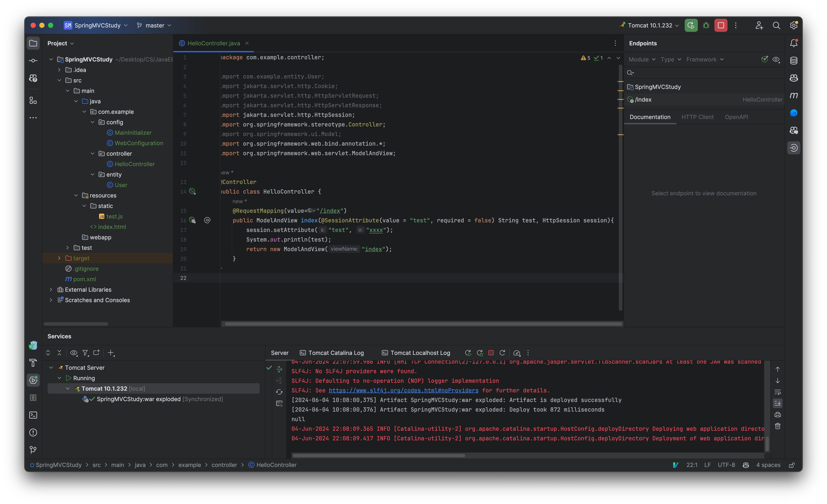Open Terminal tool window icon

click(x=33, y=415)
